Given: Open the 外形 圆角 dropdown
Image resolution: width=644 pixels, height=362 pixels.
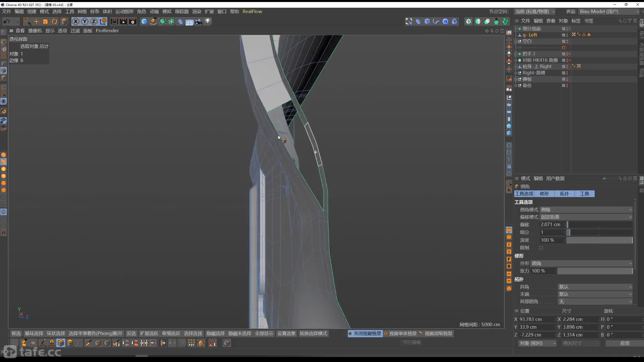Looking at the screenshot, I should pyautogui.click(x=581, y=263).
